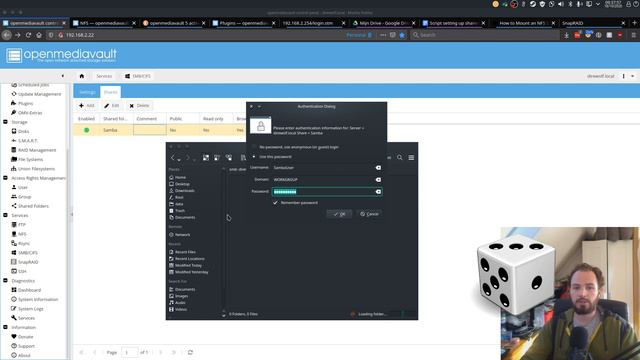
Task: Click OK in the Authentication Dialog
Action: pos(339,214)
